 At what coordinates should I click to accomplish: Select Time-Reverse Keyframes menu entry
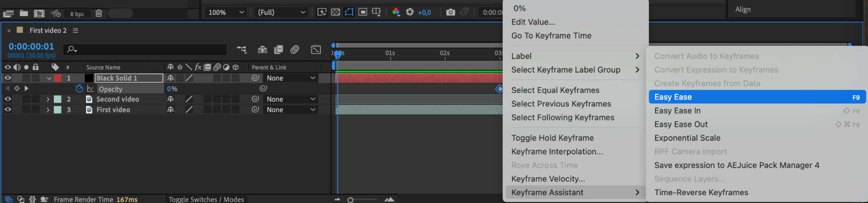pyautogui.click(x=701, y=193)
